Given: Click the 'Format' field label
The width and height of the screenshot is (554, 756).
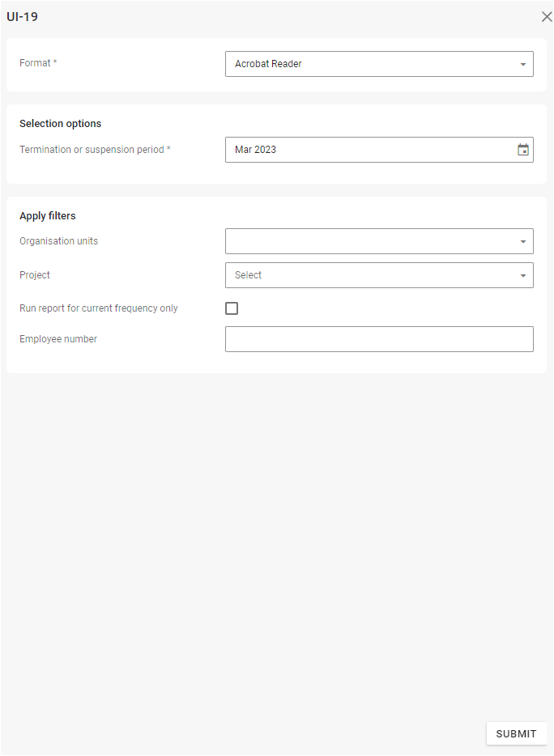Looking at the screenshot, I should point(36,63).
